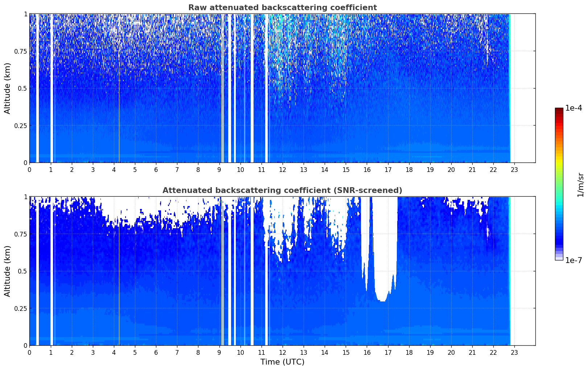Click the "Raw attenuated backscattering coefficient" title
The width and height of the screenshot is (588, 370).
click(282, 8)
